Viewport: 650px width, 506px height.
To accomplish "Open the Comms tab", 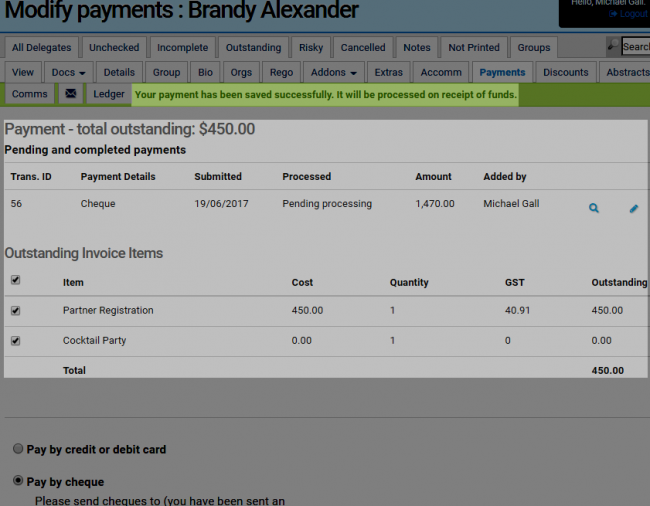I will (x=29, y=94).
